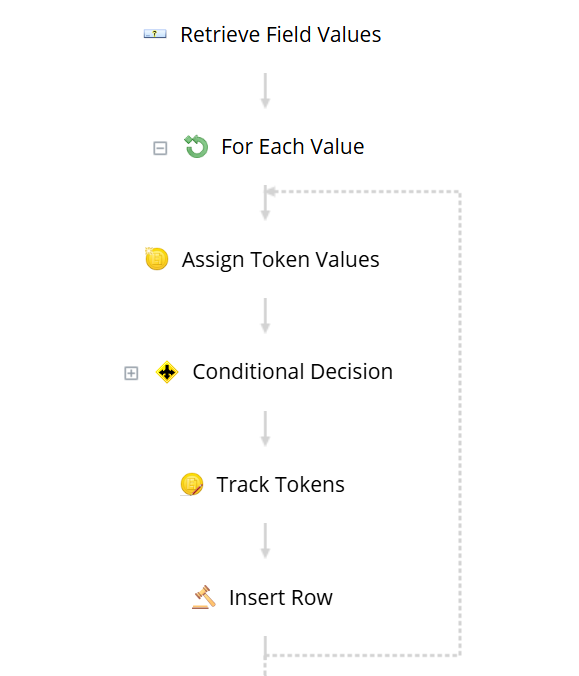
Task: Click the For Each Value text
Action: 293,147
